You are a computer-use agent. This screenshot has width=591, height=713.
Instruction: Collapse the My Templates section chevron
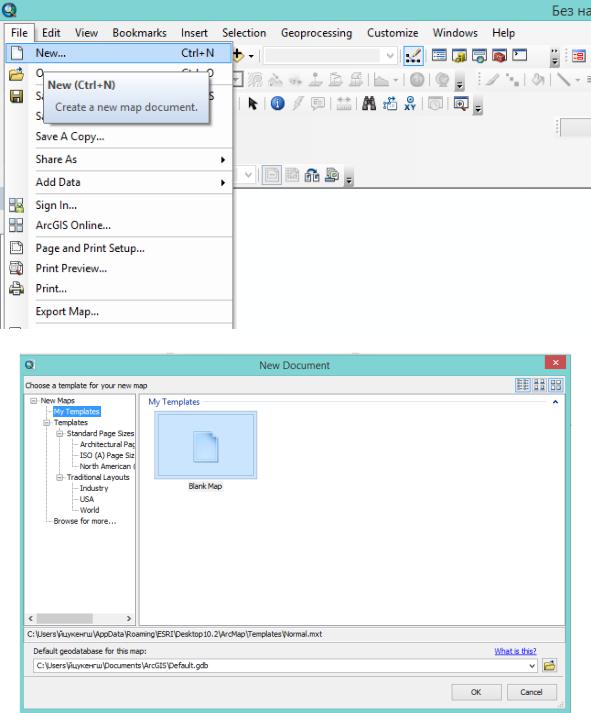pyautogui.click(x=555, y=402)
